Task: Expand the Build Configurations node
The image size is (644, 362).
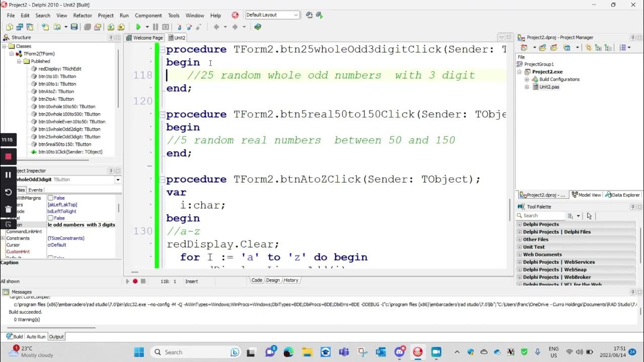Action: click(x=527, y=79)
